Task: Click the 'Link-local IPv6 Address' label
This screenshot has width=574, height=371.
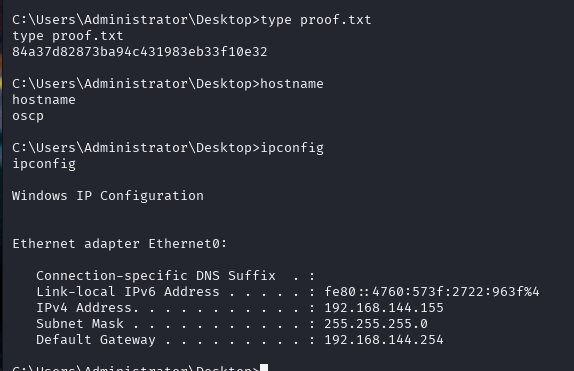Action: pos(128,292)
